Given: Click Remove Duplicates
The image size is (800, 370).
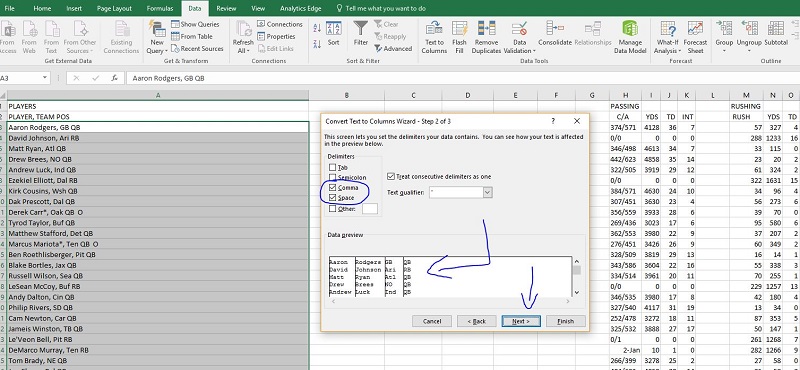Looking at the screenshot, I should pyautogui.click(x=486, y=37).
